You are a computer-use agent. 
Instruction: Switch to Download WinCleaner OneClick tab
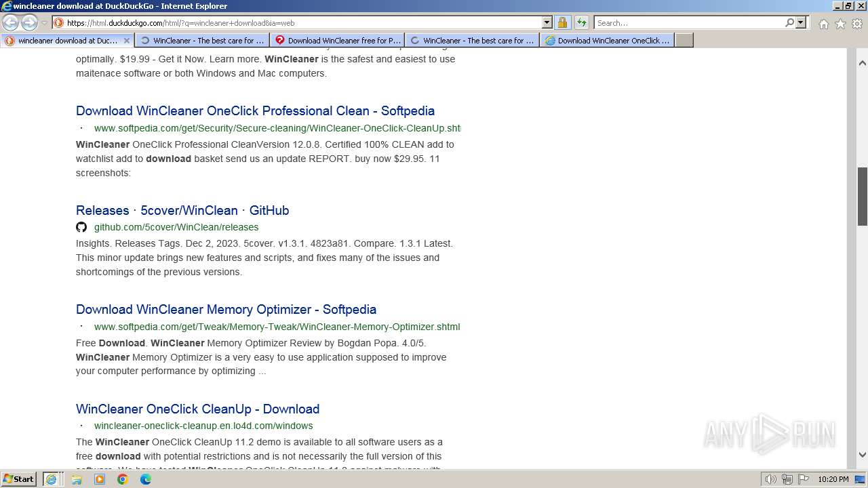point(607,41)
